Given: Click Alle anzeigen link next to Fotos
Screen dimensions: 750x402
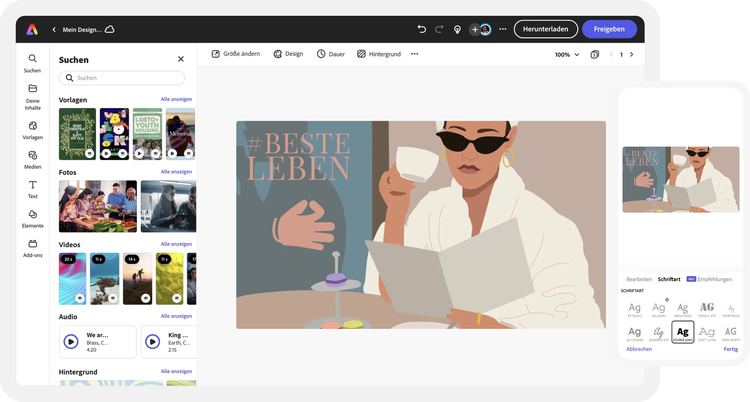Looking at the screenshot, I should pyautogui.click(x=176, y=172).
